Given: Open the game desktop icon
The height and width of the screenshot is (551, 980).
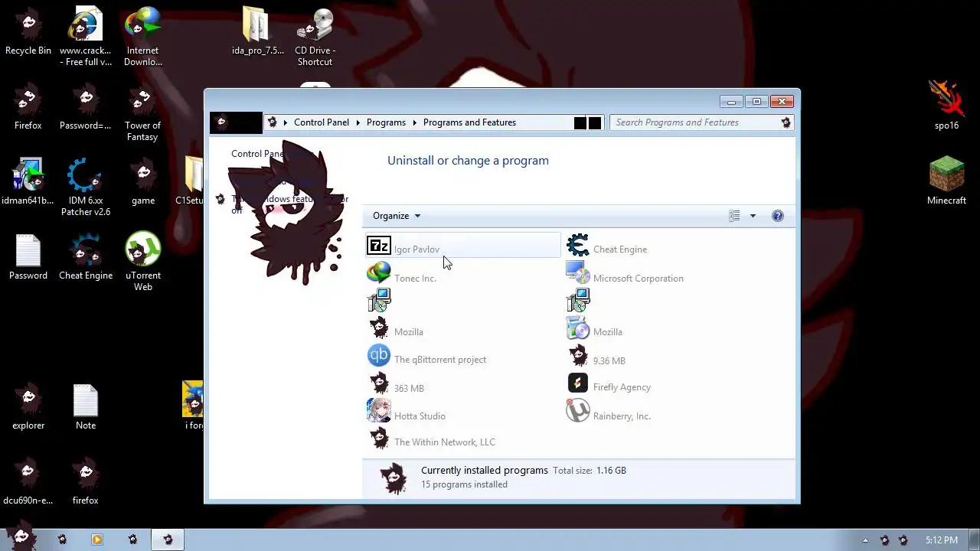Looking at the screenshot, I should (x=143, y=182).
